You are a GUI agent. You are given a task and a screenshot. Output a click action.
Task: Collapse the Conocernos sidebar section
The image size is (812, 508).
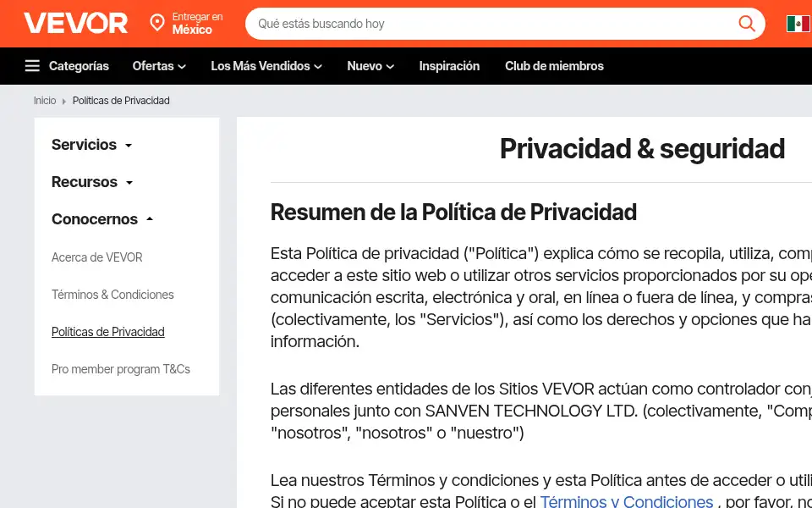(102, 219)
